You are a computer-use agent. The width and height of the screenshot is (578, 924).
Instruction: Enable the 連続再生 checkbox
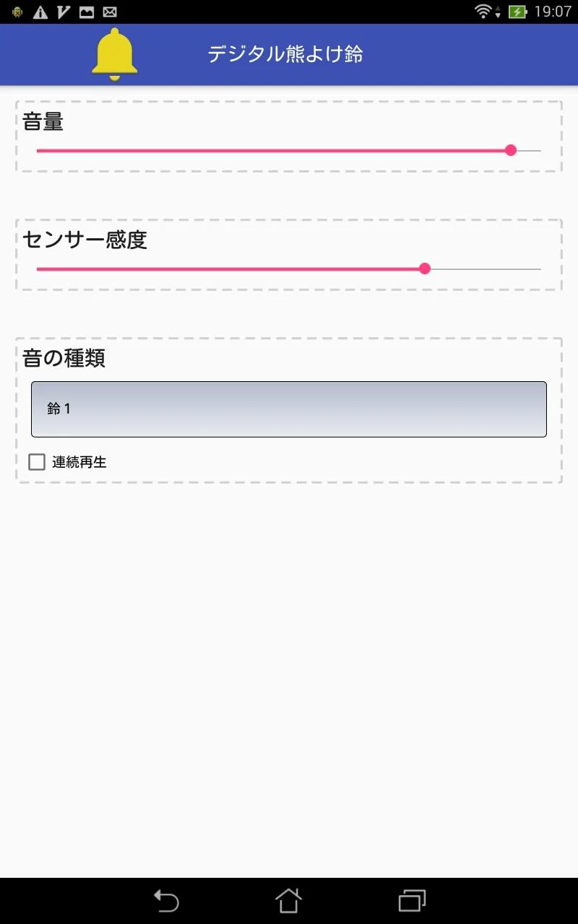37,462
